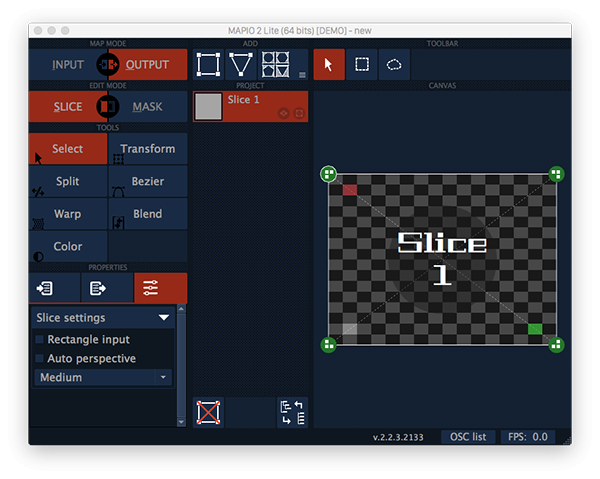Select the top-left slice corner handle
This screenshot has width=600, height=479.
tap(328, 174)
